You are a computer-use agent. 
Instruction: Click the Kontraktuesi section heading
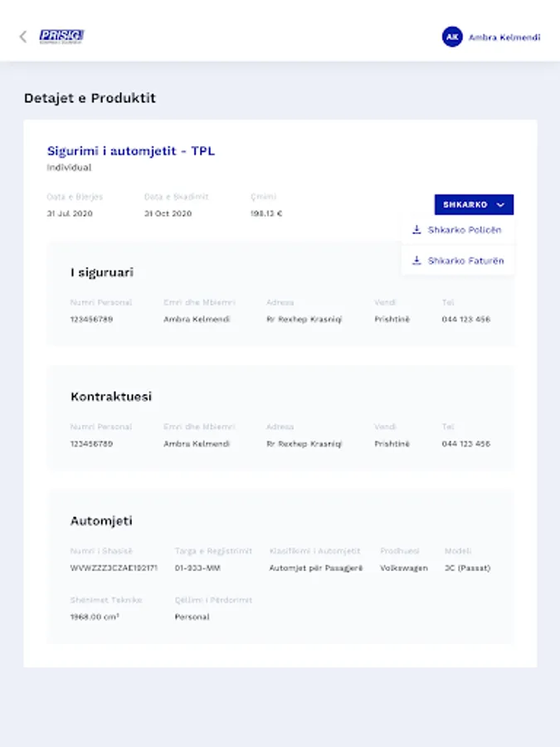coord(111,397)
